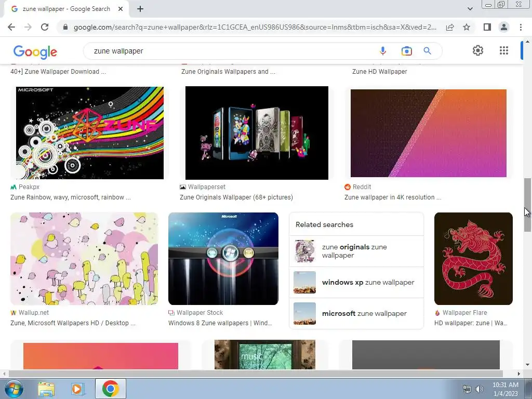The image size is (532, 399).
Task: Open File Explorer from taskbar
Action: tap(46, 389)
